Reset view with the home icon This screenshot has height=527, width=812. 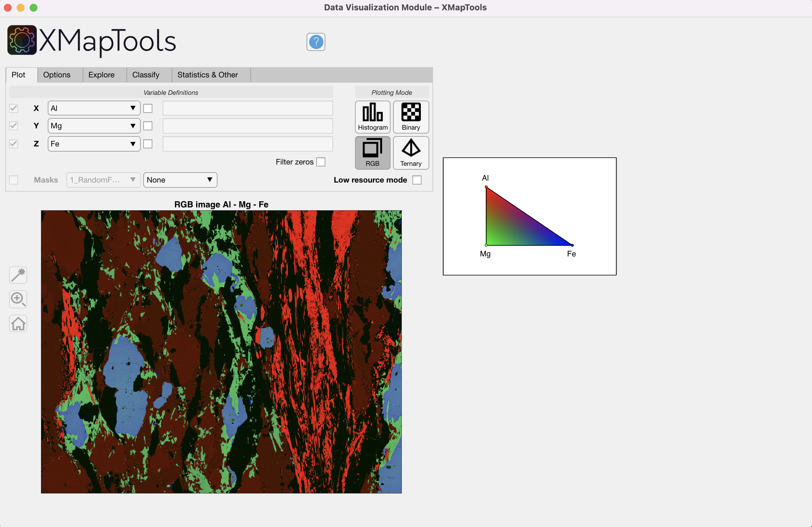tap(18, 323)
